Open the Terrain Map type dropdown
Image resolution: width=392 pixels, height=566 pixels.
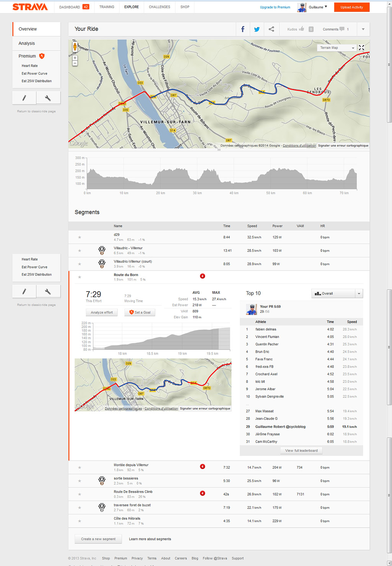pyautogui.click(x=337, y=48)
